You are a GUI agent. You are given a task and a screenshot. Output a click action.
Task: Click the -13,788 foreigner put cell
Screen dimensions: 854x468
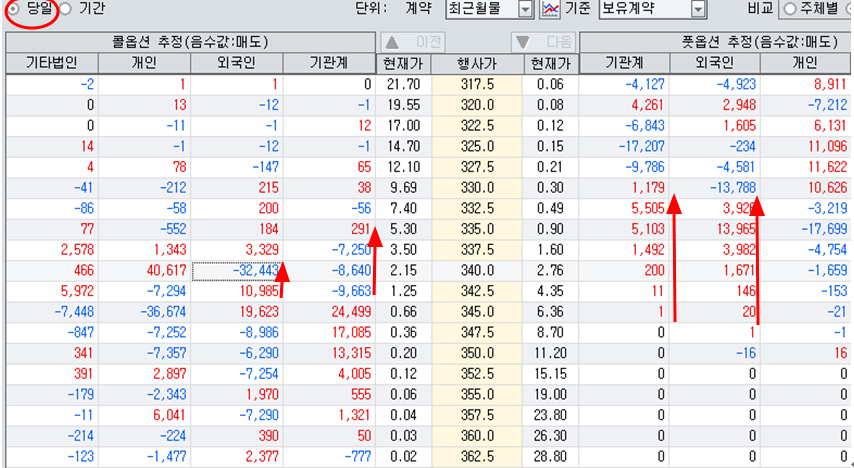coord(715,187)
